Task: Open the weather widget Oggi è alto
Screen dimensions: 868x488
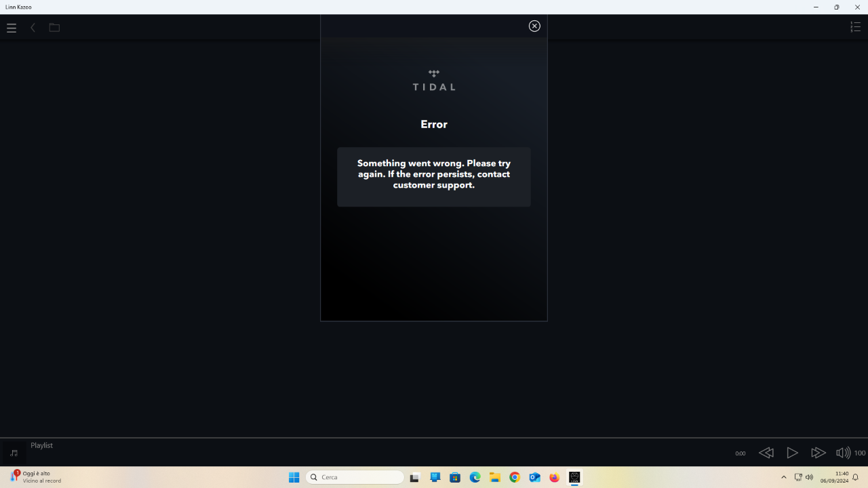Action: [x=35, y=477]
